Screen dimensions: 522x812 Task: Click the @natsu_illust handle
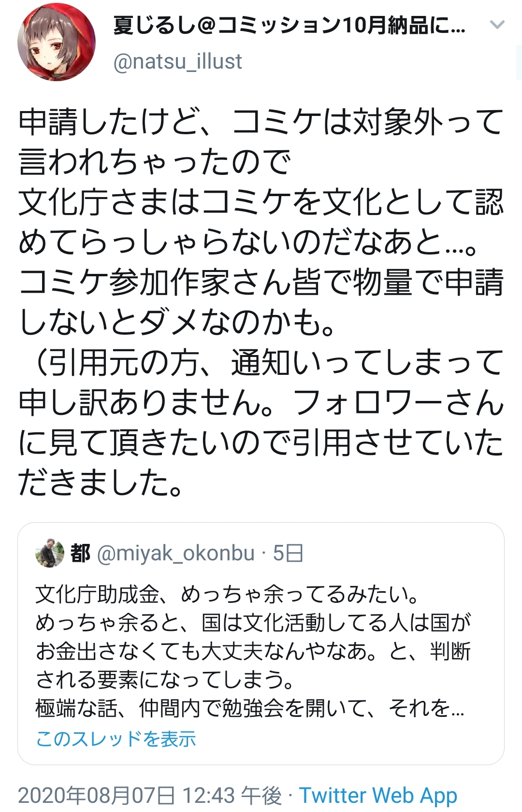pyautogui.click(x=177, y=62)
